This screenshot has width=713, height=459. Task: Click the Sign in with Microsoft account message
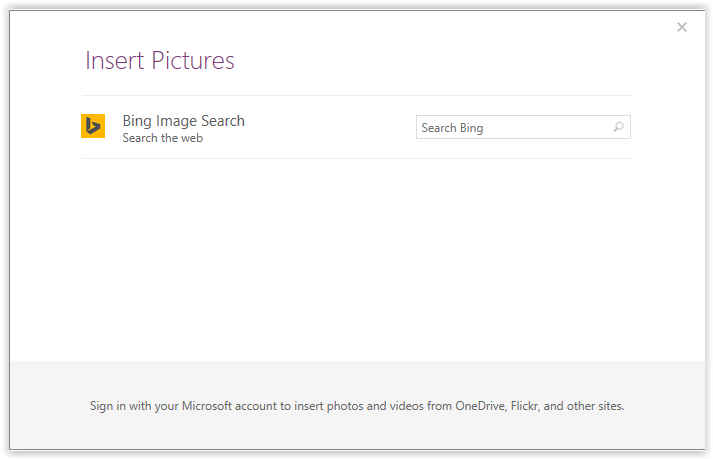coord(357,406)
